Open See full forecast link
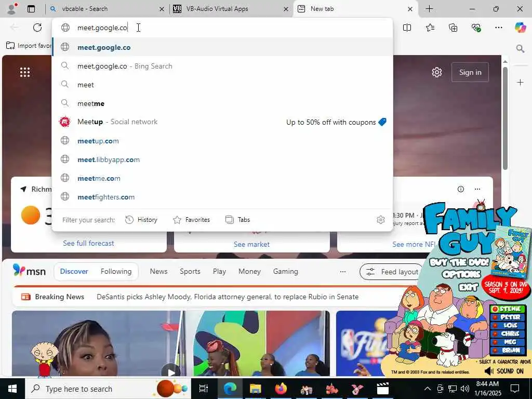This screenshot has height=399, width=532. pos(88,243)
